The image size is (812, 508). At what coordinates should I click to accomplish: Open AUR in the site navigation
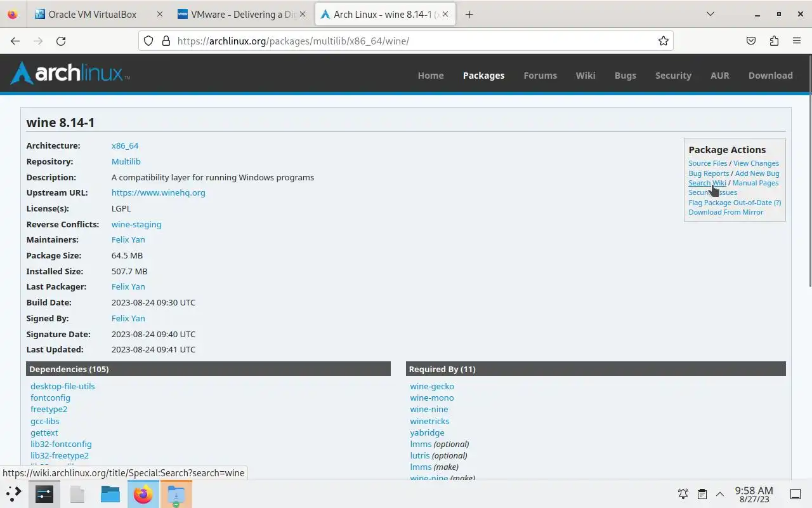tap(720, 75)
